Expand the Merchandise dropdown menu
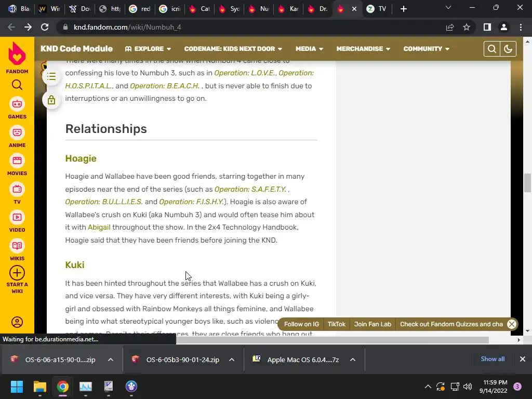 point(363,49)
